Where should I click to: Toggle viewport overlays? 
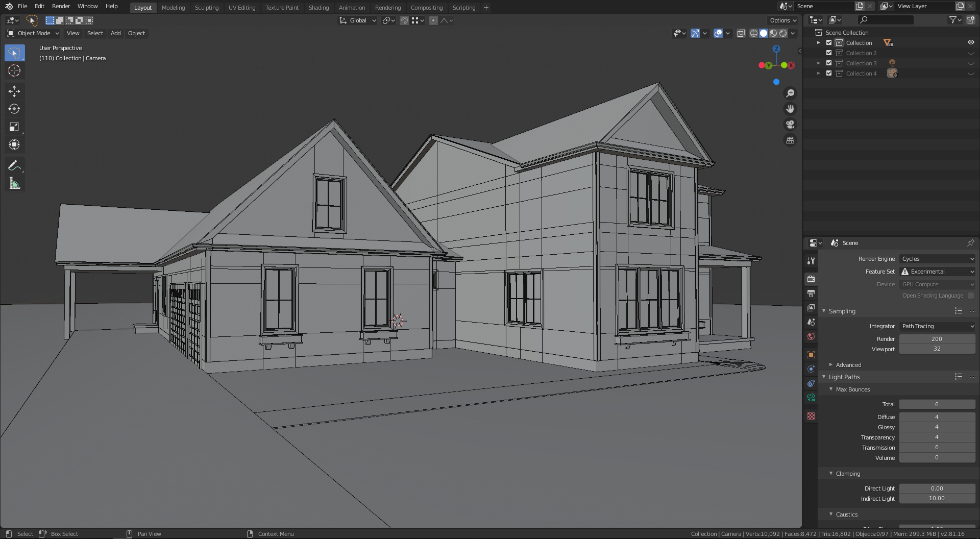click(x=718, y=33)
